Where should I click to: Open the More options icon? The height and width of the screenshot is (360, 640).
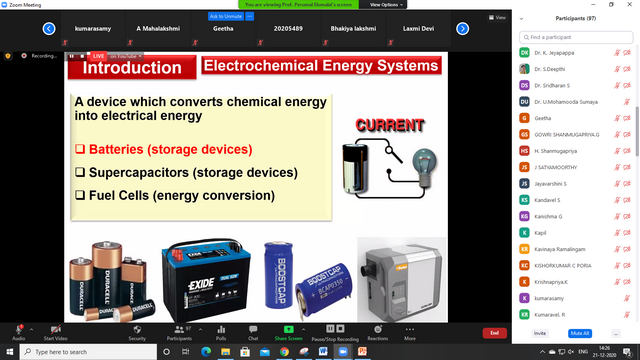click(410, 329)
